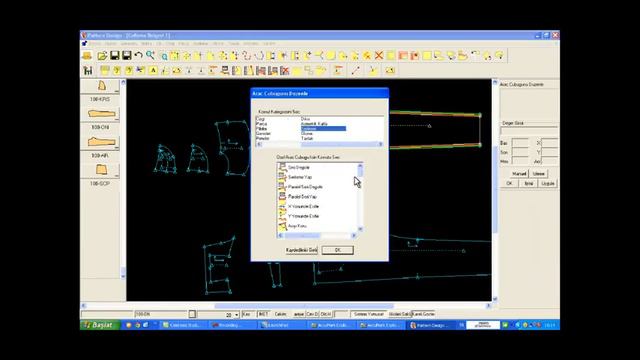Click the OK button in the right panel
Screen dimensions: 640x360
[x=509, y=183]
